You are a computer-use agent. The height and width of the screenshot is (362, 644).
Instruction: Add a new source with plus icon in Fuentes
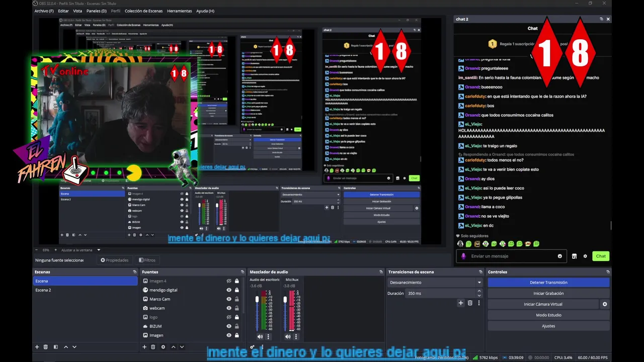144,347
